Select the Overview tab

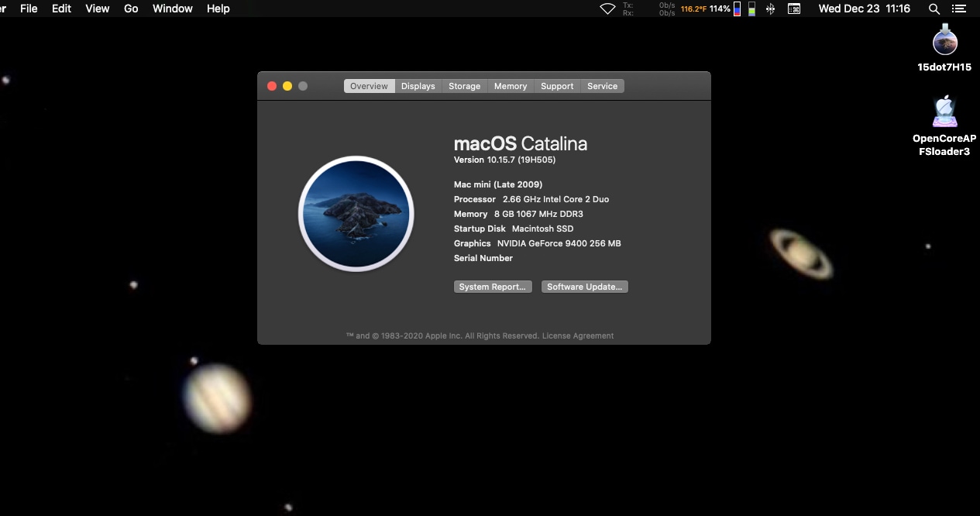[369, 86]
